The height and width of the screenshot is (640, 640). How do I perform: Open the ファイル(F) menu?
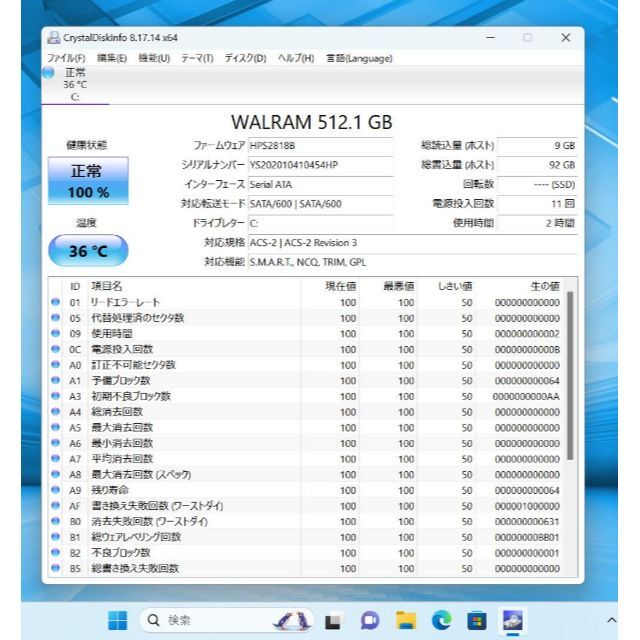66,58
